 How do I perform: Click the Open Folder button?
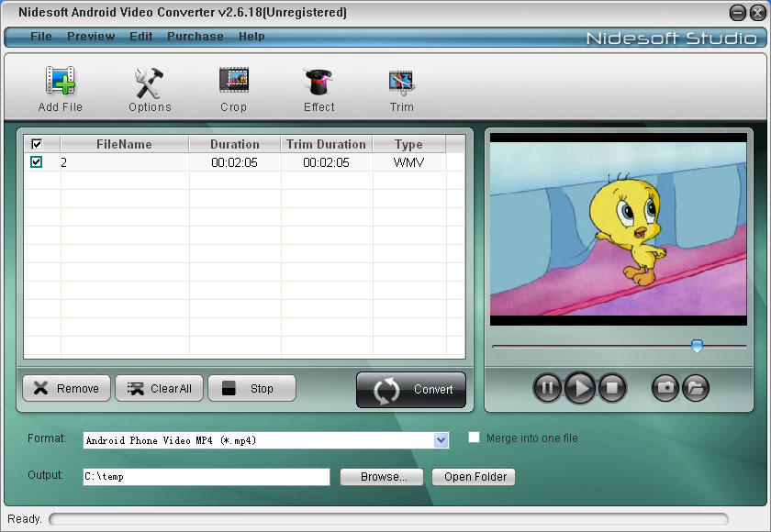pos(474,477)
